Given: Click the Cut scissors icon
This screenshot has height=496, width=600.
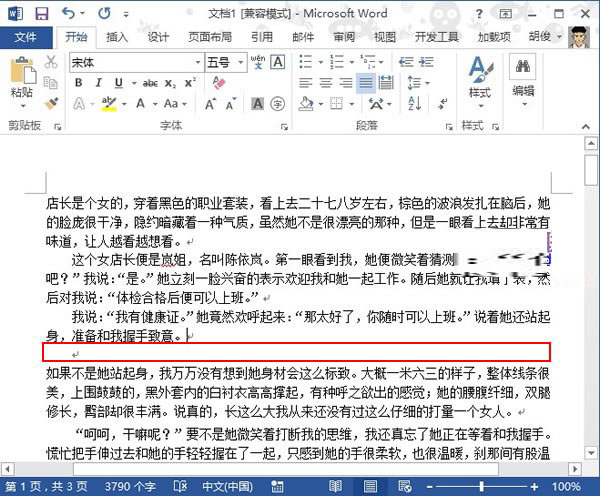Looking at the screenshot, I should [51, 63].
